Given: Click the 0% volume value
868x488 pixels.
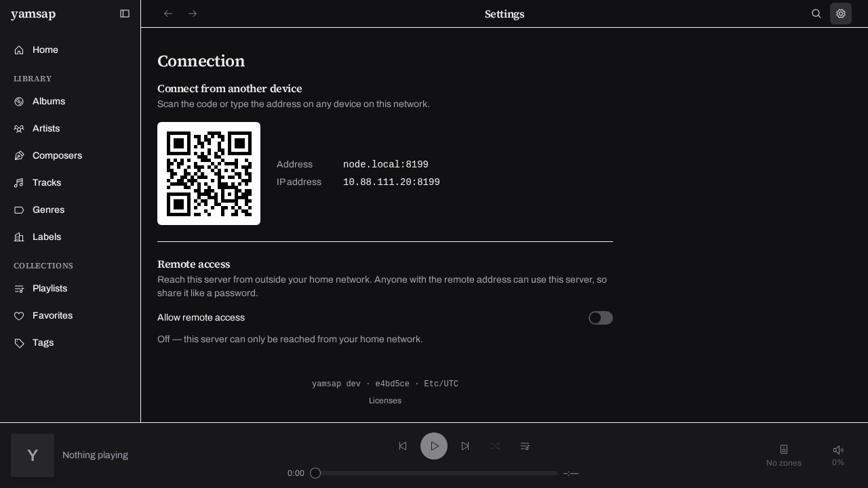Looking at the screenshot, I should (838, 463).
